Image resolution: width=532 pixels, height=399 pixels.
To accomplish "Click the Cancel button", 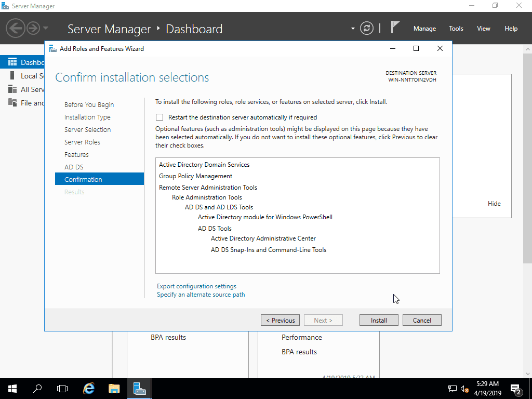I will (422, 320).
